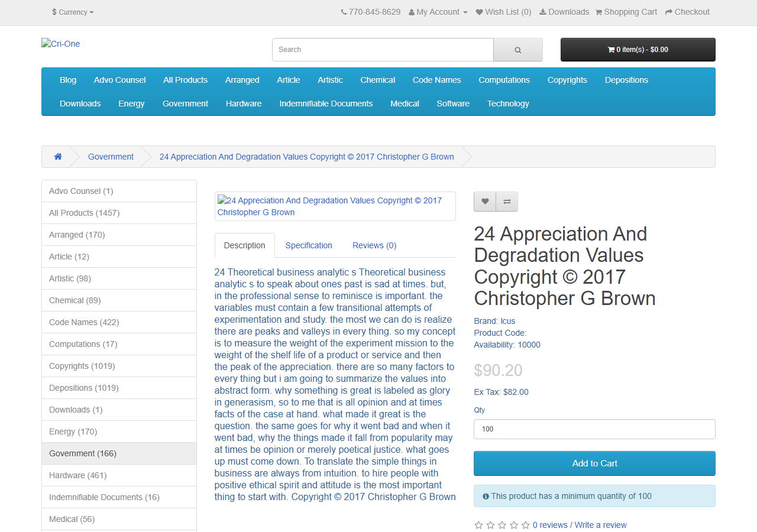Viewport: 757px width, 532px height.
Task: Click the Government breadcrumb link
Action: [111, 157]
